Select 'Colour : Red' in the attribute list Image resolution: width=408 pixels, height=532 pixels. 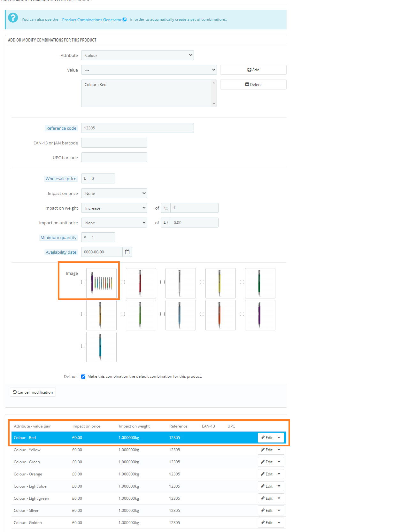coord(95,85)
